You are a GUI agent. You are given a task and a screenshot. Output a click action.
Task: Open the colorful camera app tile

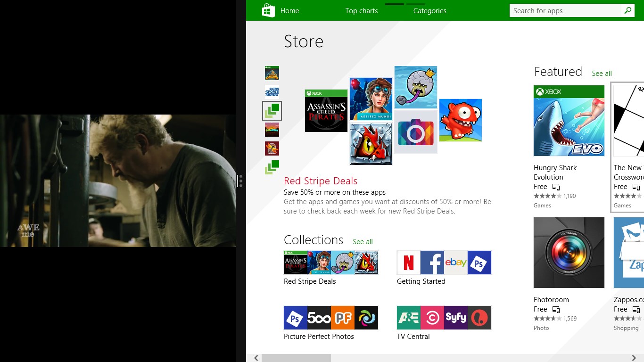click(416, 132)
